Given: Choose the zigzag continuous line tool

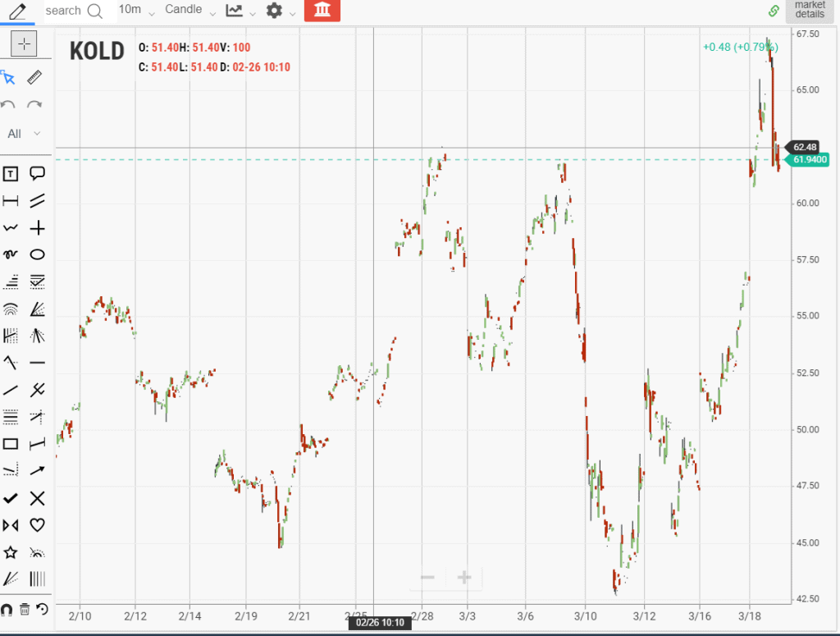Looking at the screenshot, I should [x=10, y=228].
